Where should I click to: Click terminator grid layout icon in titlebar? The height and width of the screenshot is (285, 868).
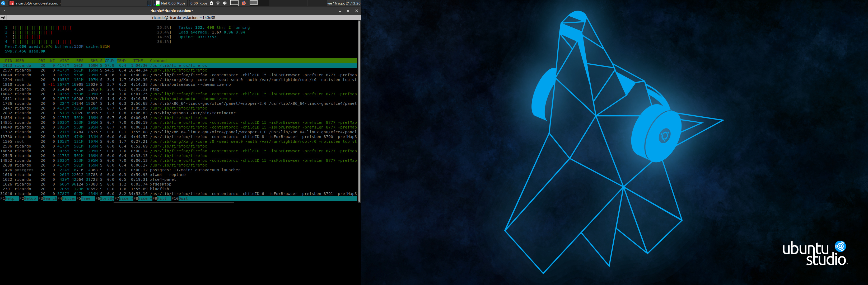point(3,17)
